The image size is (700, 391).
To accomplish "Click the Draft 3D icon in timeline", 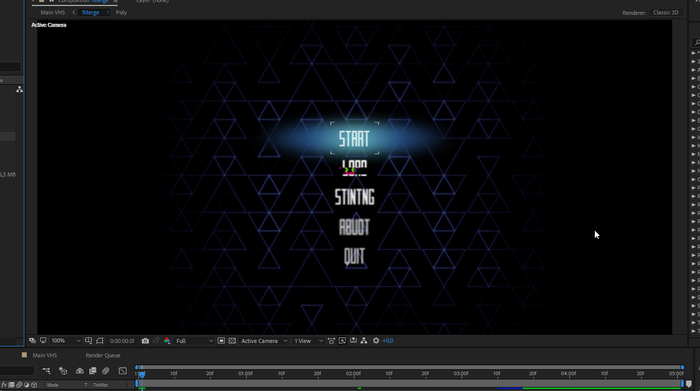I will pyautogui.click(x=63, y=371).
